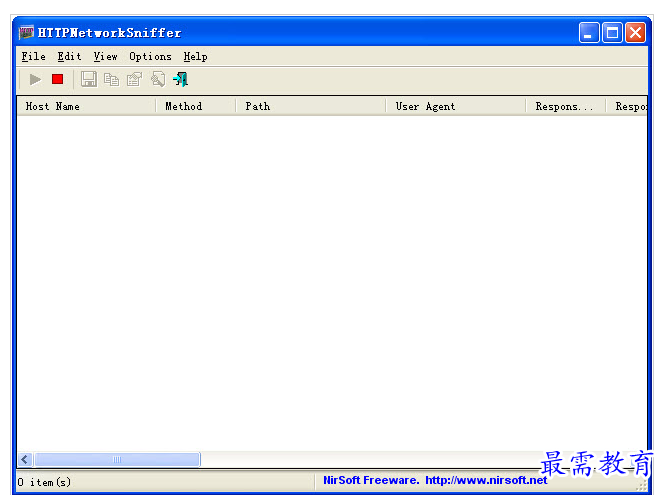Open the Edit menu

69,57
